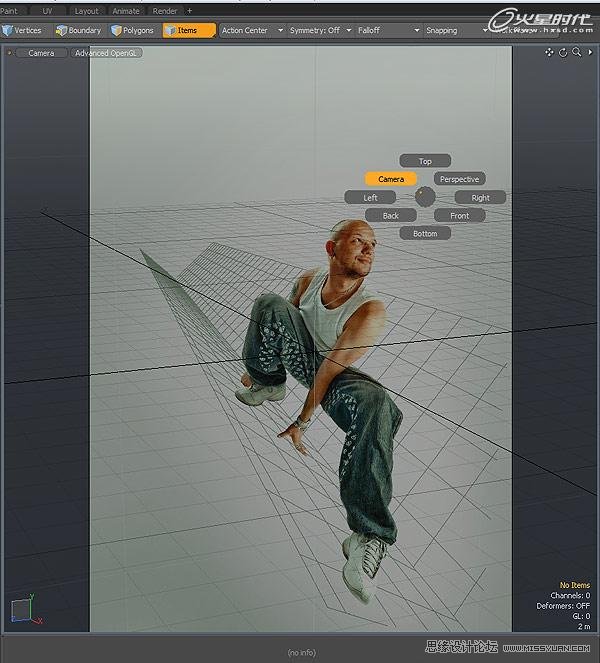
Task: Click the 'GL: 0' status text
Action: tap(581, 616)
